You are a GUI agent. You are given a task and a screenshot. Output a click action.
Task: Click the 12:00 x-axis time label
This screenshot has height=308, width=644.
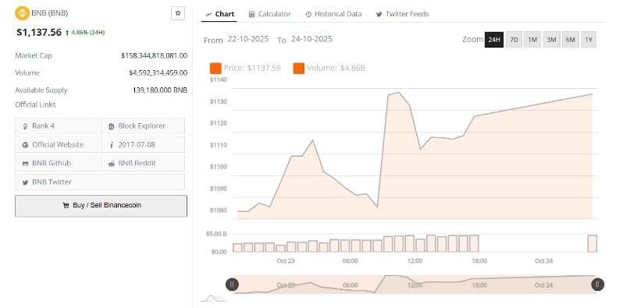(415, 261)
